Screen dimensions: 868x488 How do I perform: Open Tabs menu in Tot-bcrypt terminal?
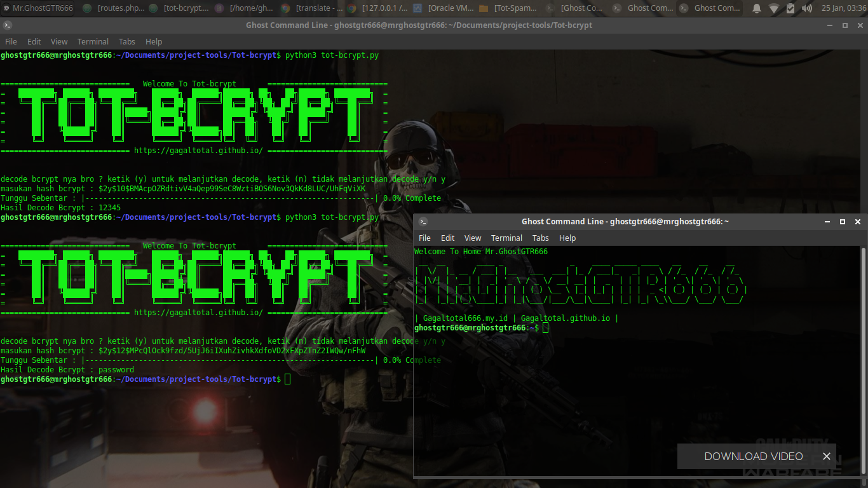[x=127, y=41]
